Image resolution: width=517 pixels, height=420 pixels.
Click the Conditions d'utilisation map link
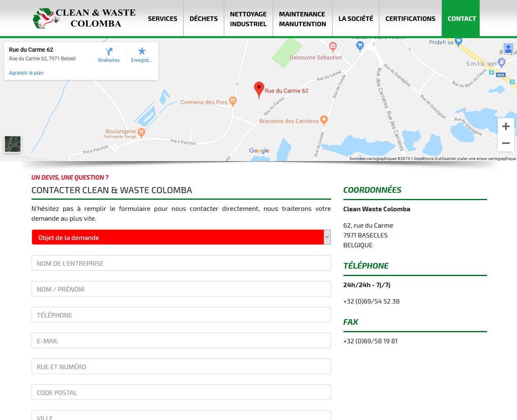pyautogui.click(x=434, y=159)
